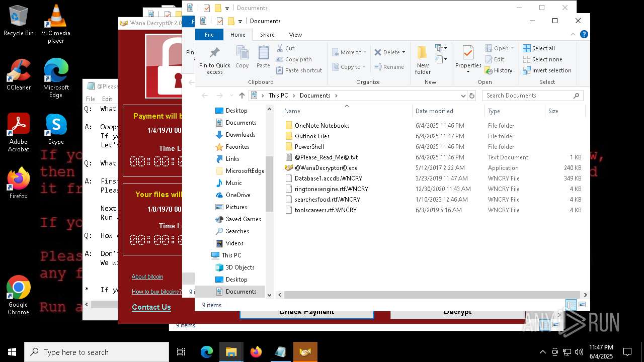Switch to the Home ribbon tab
The height and width of the screenshot is (362, 644).
tap(237, 35)
